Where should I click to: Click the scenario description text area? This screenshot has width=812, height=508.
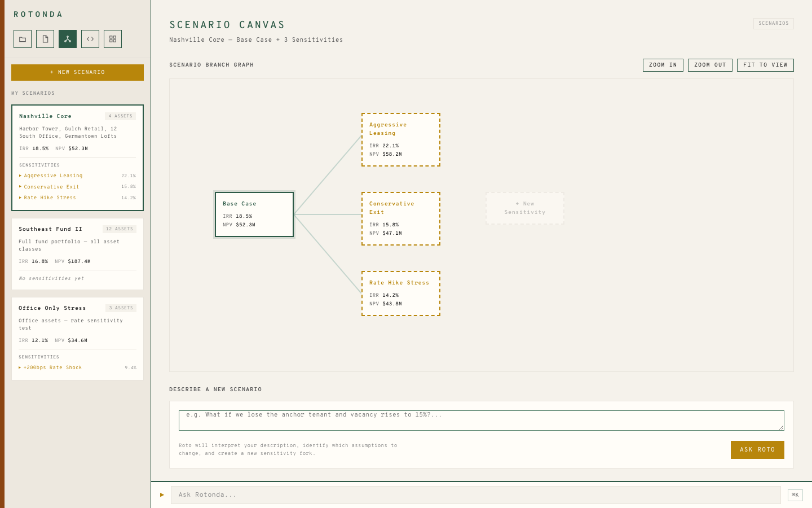pyautogui.click(x=482, y=421)
